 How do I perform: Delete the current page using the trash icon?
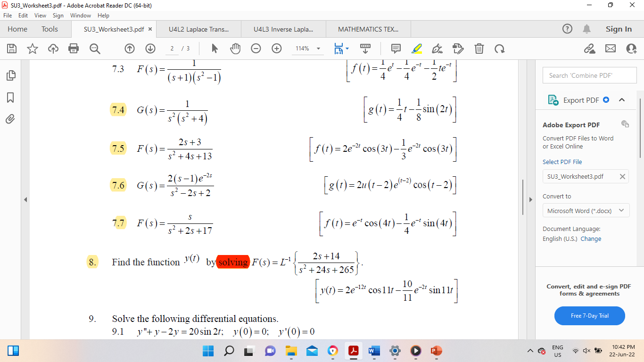(x=479, y=49)
